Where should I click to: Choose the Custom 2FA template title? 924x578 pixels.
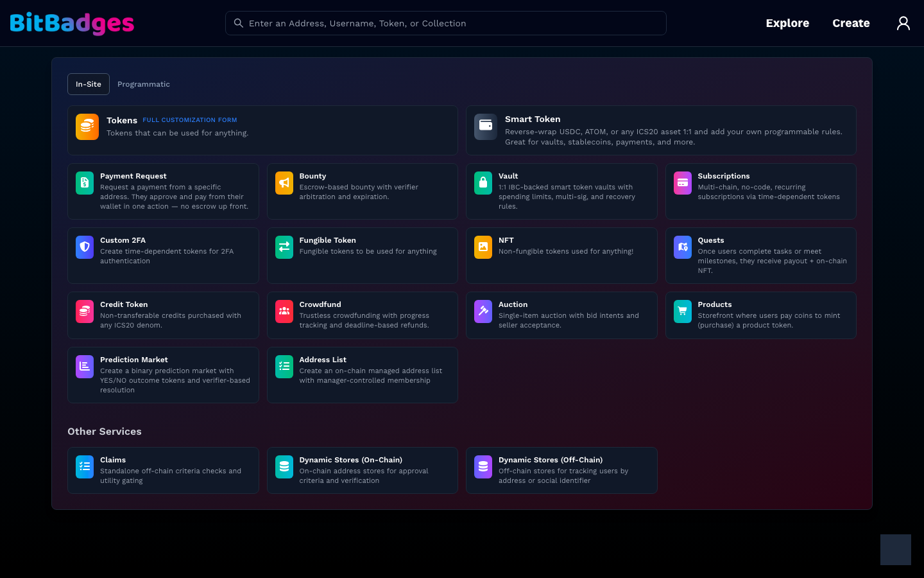tap(123, 240)
